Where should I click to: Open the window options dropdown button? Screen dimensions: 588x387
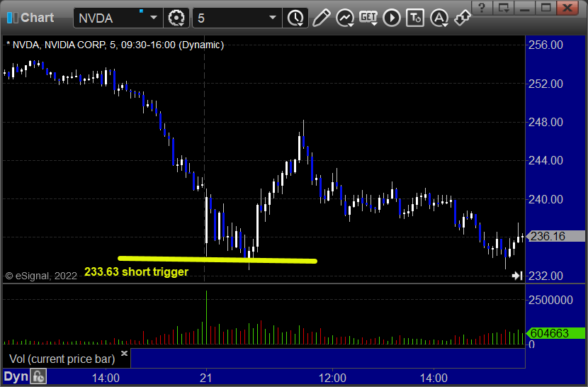(503, 8)
